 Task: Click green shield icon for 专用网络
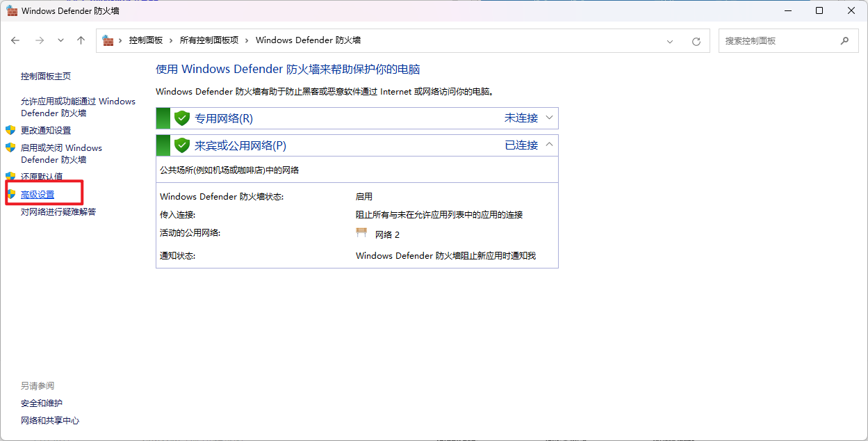tap(182, 118)
